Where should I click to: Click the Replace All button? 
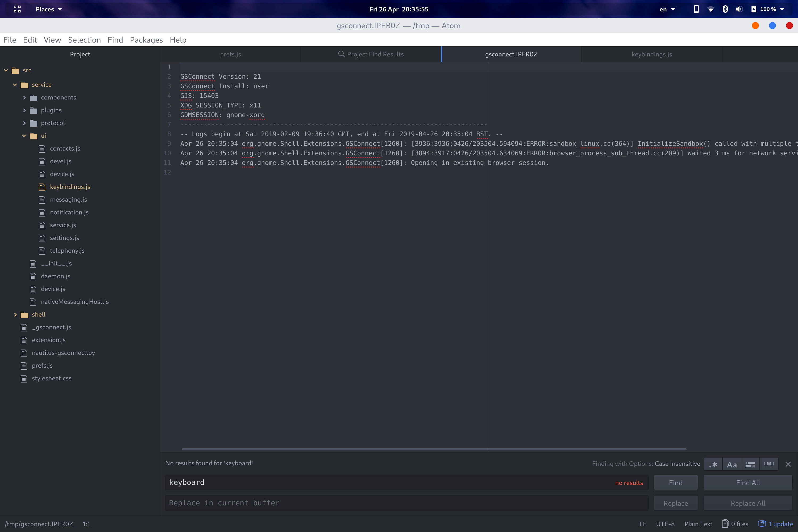coord(748,503)
